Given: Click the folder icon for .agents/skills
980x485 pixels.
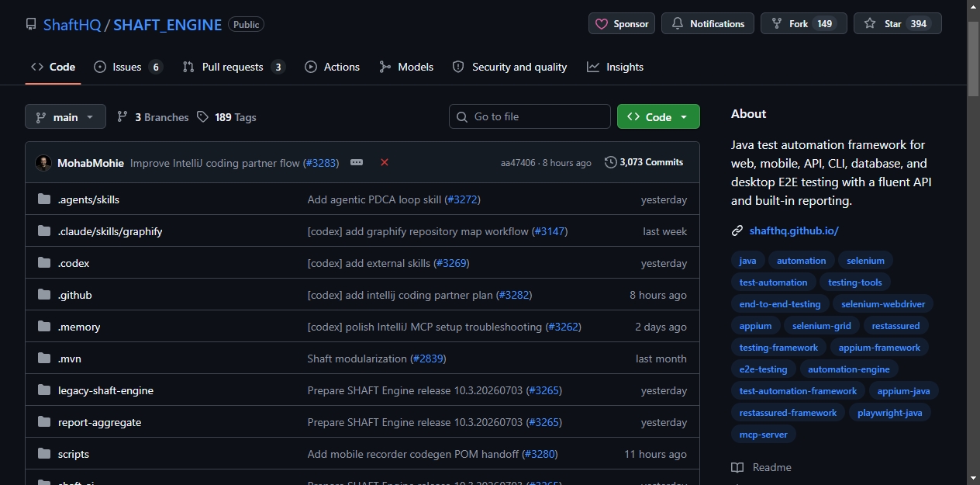Looking at the screenshot, I should [x=44, y=199].
